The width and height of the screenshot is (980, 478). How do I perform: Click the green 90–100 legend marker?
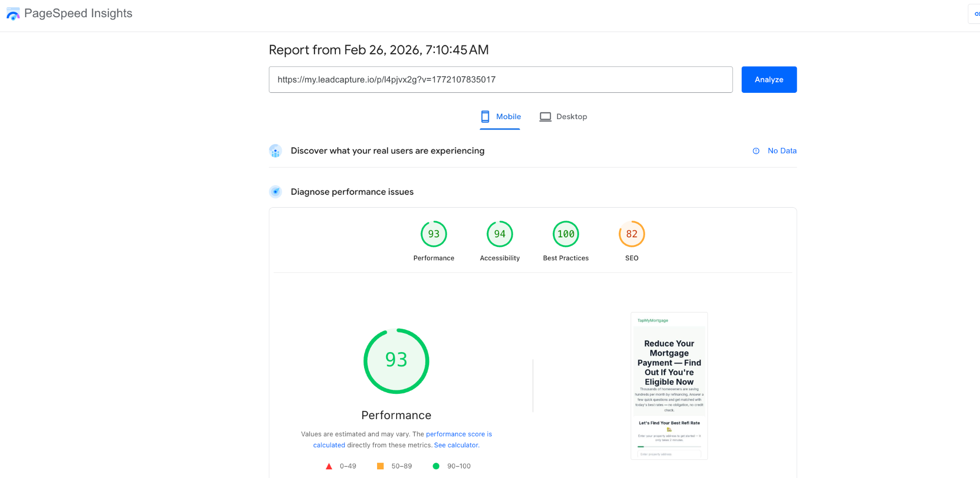pyautogui.click(x=436, y=466)
